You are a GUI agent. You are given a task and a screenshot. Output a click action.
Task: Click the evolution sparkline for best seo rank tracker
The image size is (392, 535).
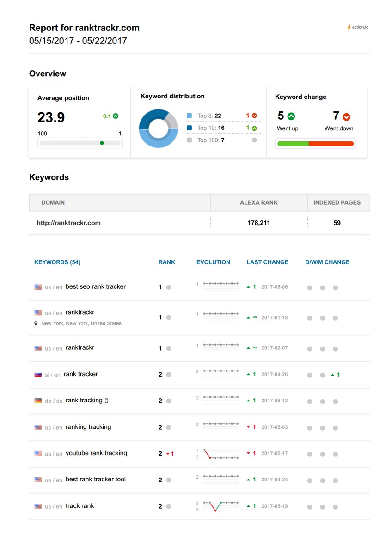point(220,286)
